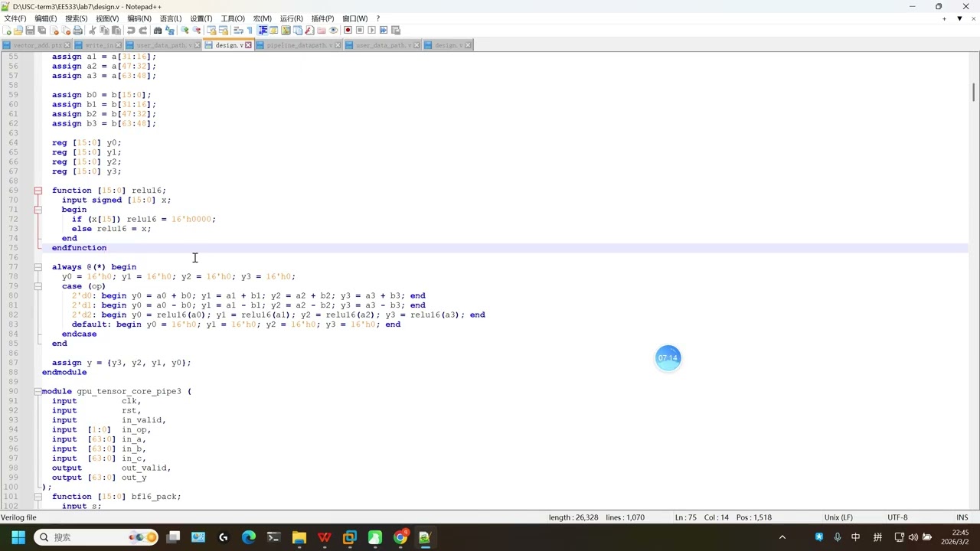Click the Windows Start button
The height and width of the screenshot is (551, 980).
pyautogui.click(x=18, y=537)
